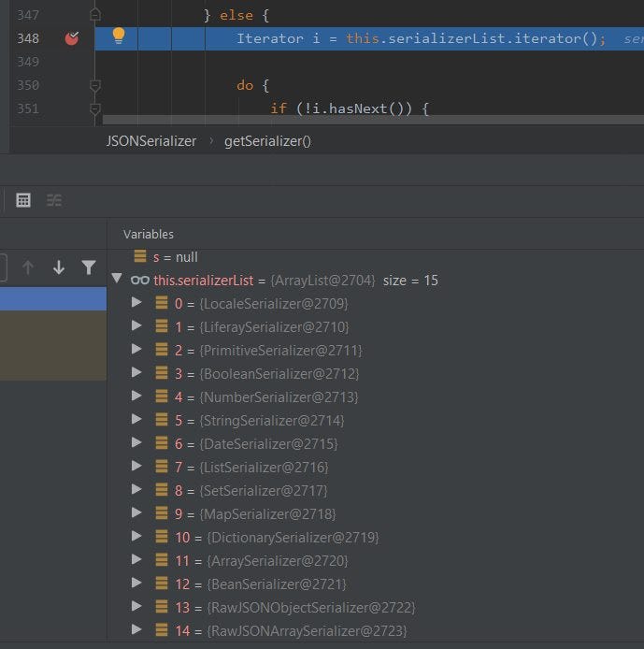Select the up arrow previous frame icon
Viewport: 644px width, 649px height.
(x=28, y=267)
